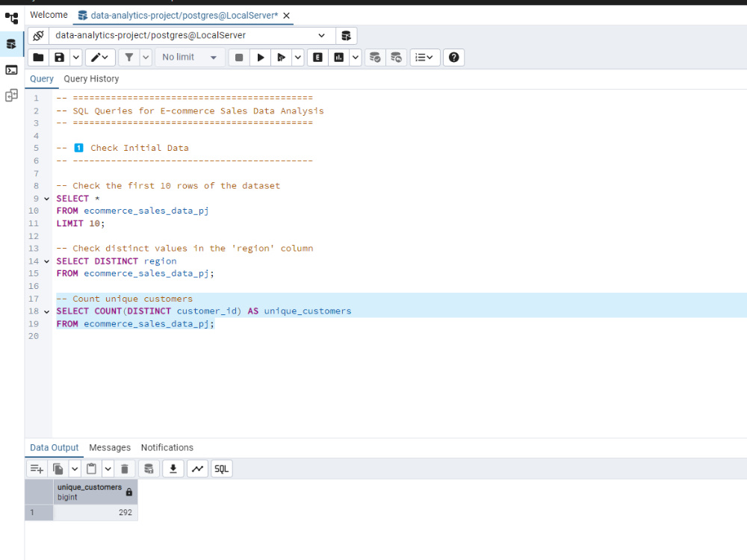747x560 pixels.
Task: Open the Edit pencil menu
Action: (x=100, y=57)
